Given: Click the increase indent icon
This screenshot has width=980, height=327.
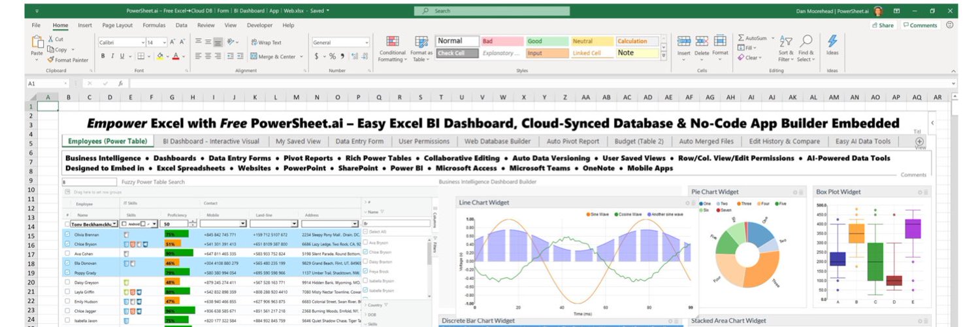Looking at the screenshot, I should [x=240, y=56].
